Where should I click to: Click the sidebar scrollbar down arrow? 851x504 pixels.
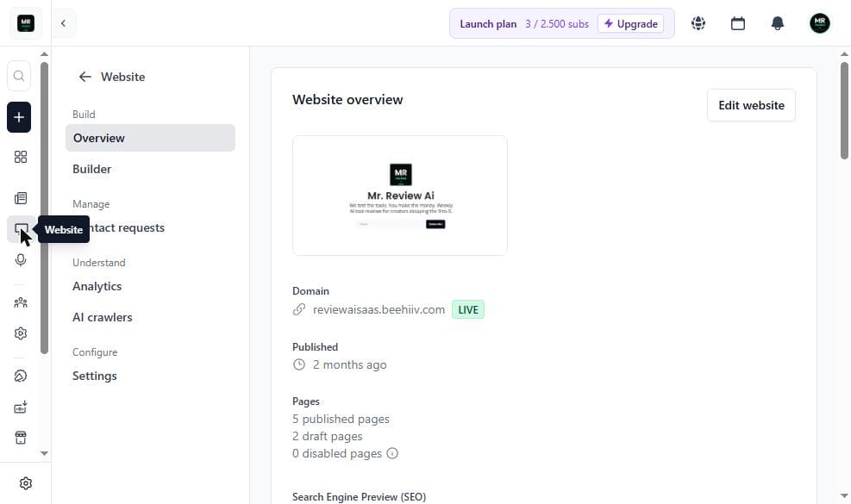pos(45,453)
